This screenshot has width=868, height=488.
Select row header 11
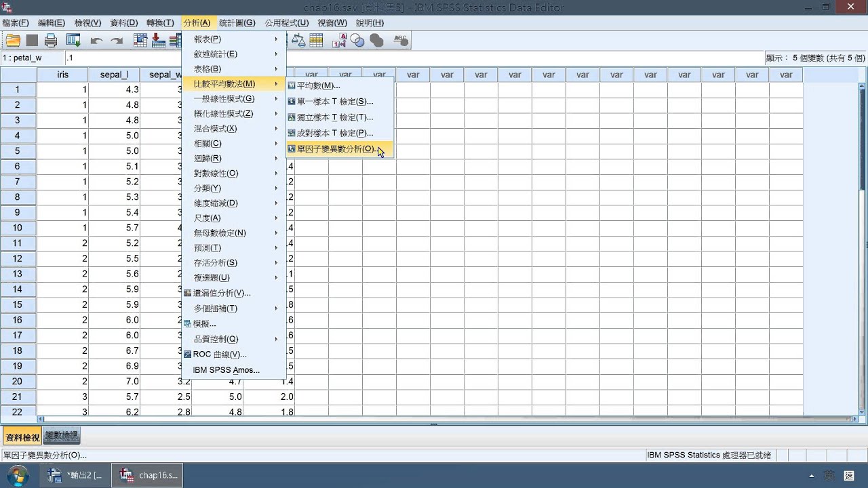(18, 243)
